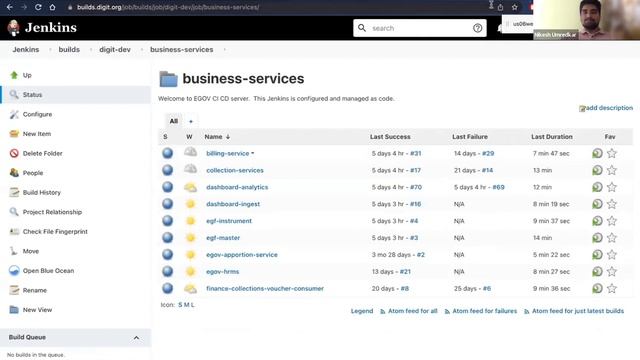Click billing-service blue status ball
This screenshot has height=360, width=640.
point(167,153)
